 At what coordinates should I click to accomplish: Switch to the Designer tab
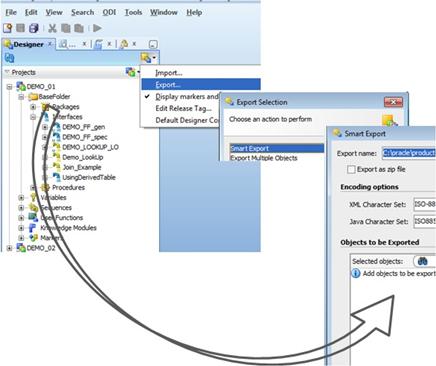pos(28,44)
